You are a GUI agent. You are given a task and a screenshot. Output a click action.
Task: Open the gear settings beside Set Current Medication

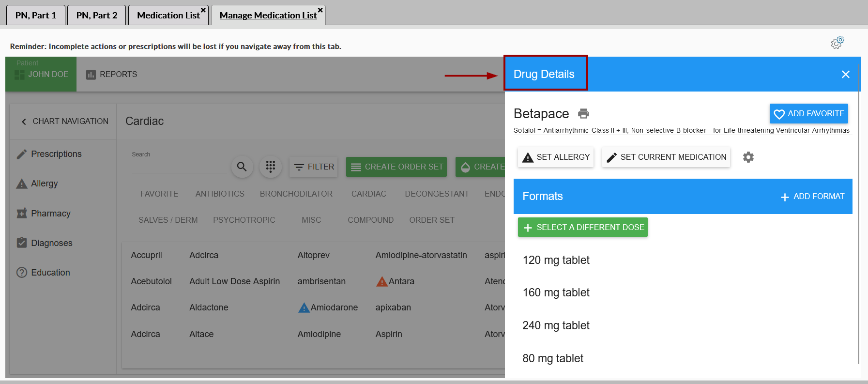point(748,157)
